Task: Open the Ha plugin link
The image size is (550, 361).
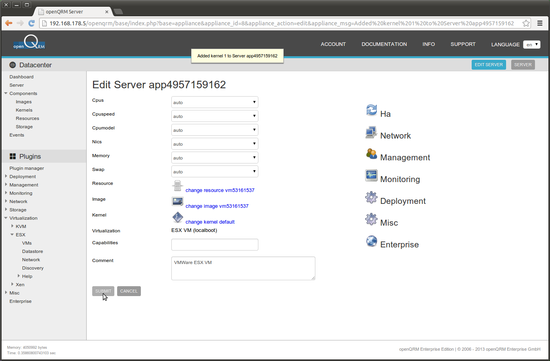Action: point(385,114)
